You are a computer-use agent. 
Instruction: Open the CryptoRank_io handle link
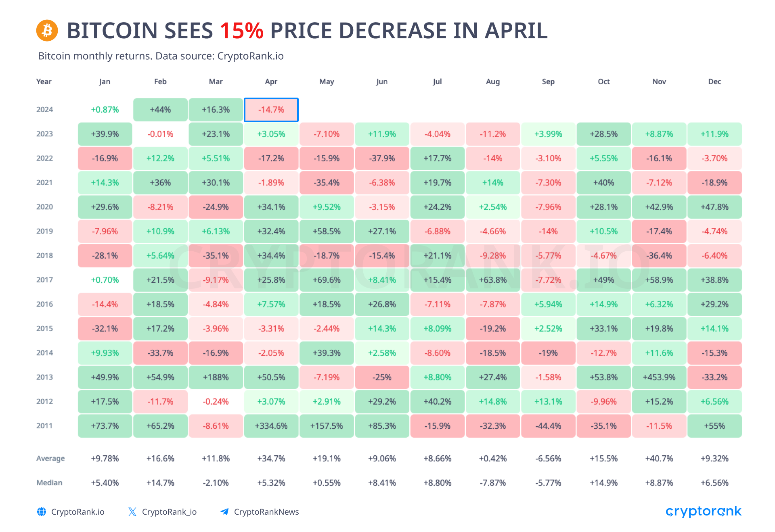tap(169, 512)
